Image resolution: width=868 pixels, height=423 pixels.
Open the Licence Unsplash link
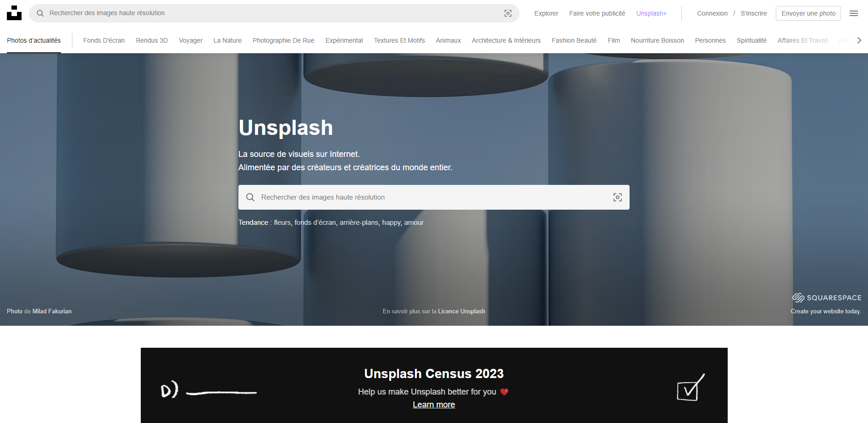[x=461, y=311]
